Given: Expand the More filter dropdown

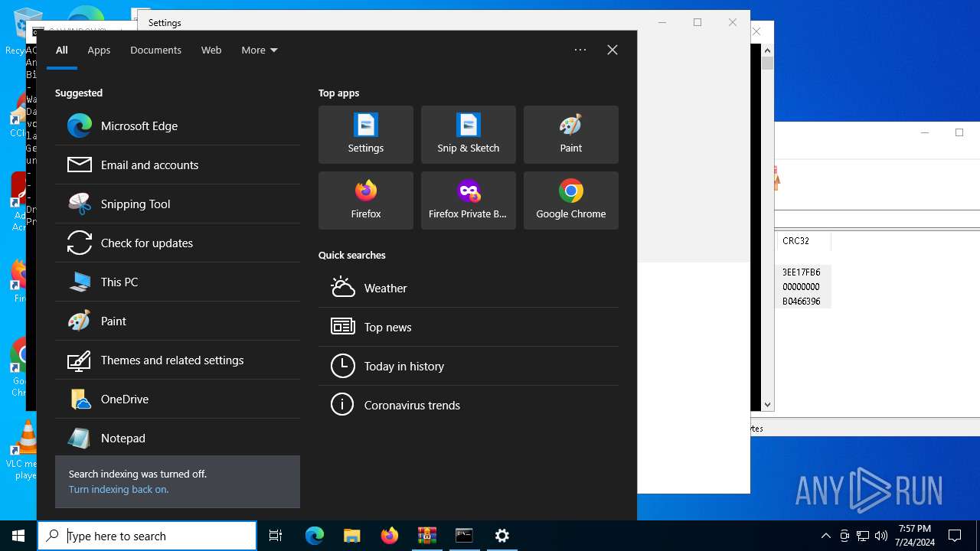Looking at the screenshot, I should [x=260, y=50].
